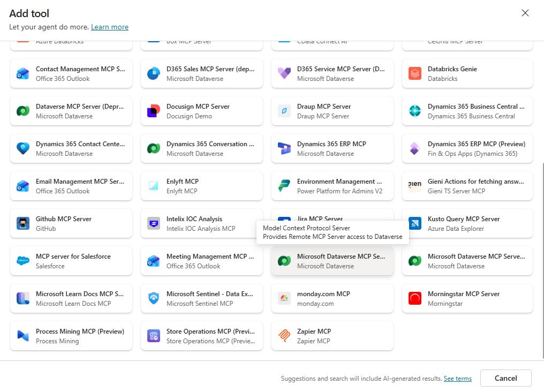Select the Salesforce cloud icon
The width and height of the screenshot is (544, 392).
[22, 261]
